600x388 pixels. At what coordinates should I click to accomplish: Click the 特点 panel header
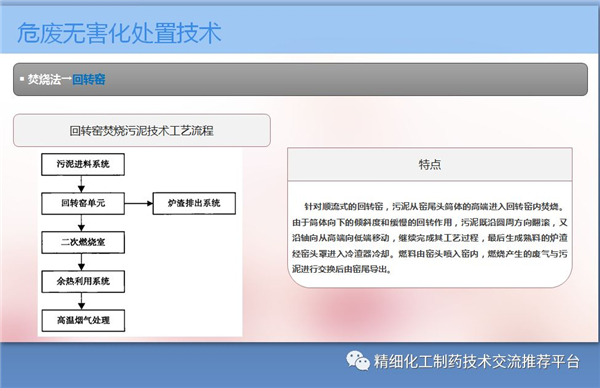tap(430, 165)
